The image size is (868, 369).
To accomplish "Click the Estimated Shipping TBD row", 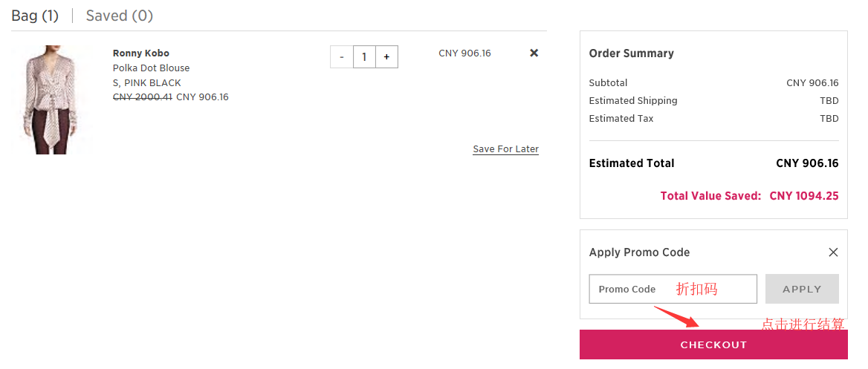I will click(x=713, y=100).
